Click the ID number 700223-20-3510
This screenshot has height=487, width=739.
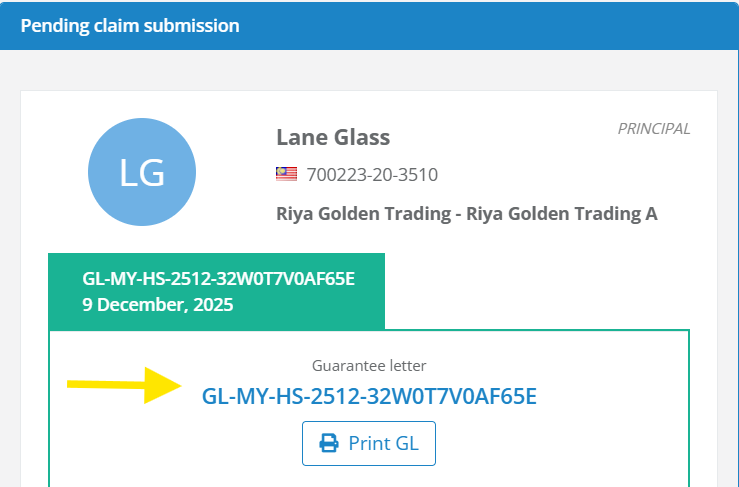[372, 175]
